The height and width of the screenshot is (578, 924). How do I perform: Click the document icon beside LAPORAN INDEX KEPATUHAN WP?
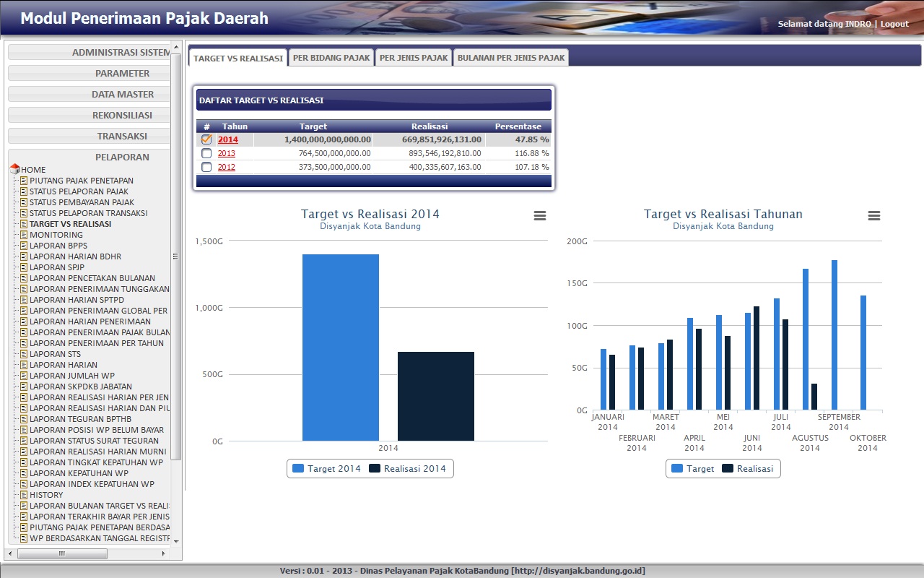pos(24,484)
